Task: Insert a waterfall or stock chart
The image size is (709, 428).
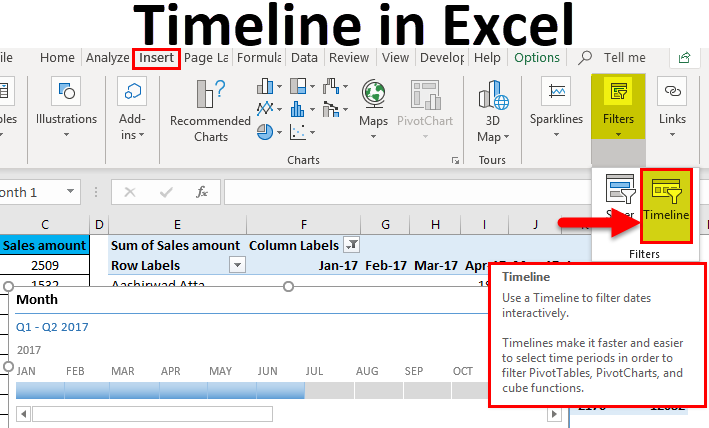Action: [331, 86]
